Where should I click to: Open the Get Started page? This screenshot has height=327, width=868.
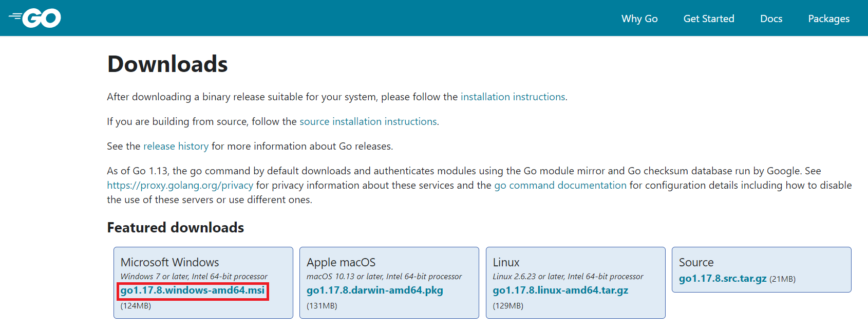[709, 19]
